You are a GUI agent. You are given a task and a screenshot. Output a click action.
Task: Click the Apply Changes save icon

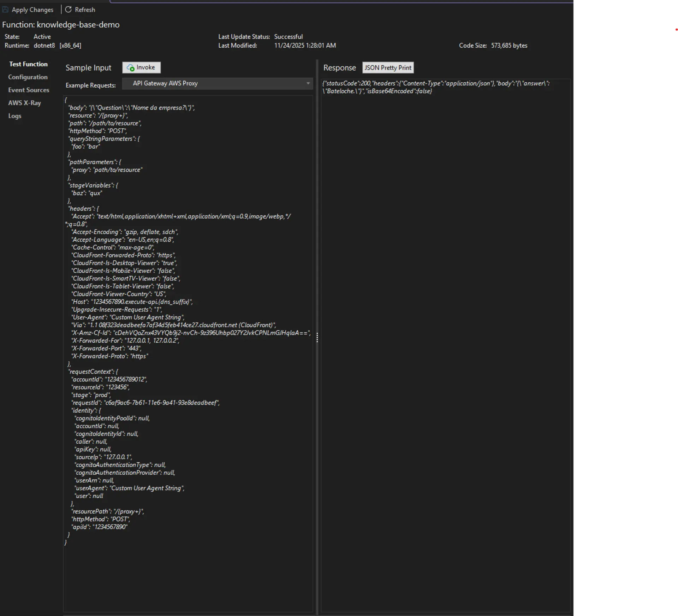[x=5, y=10]
